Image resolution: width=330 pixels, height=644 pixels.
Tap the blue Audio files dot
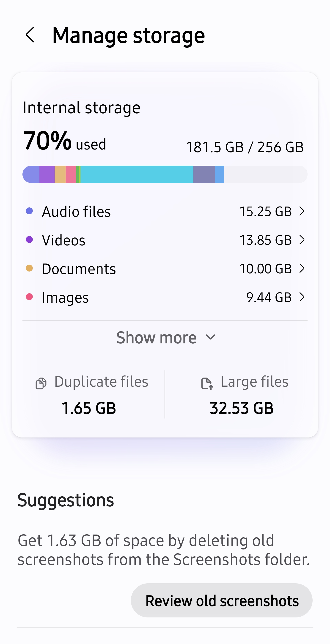point(29,211)
